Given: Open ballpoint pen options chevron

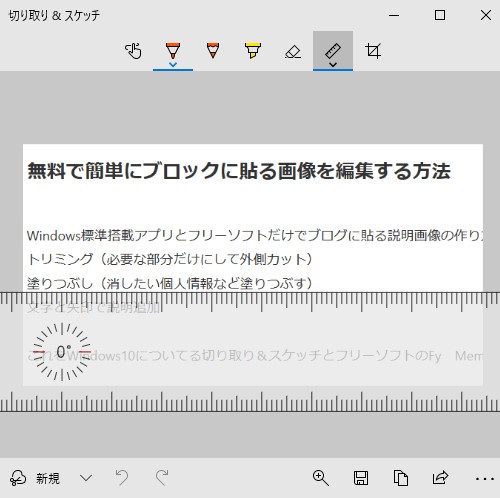Looking at the screenshot, I should coord(173,65).
